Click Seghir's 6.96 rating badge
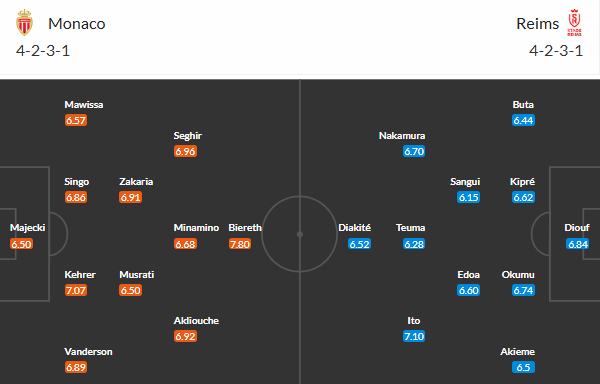The image size is (600, 384). coord(185,151)
